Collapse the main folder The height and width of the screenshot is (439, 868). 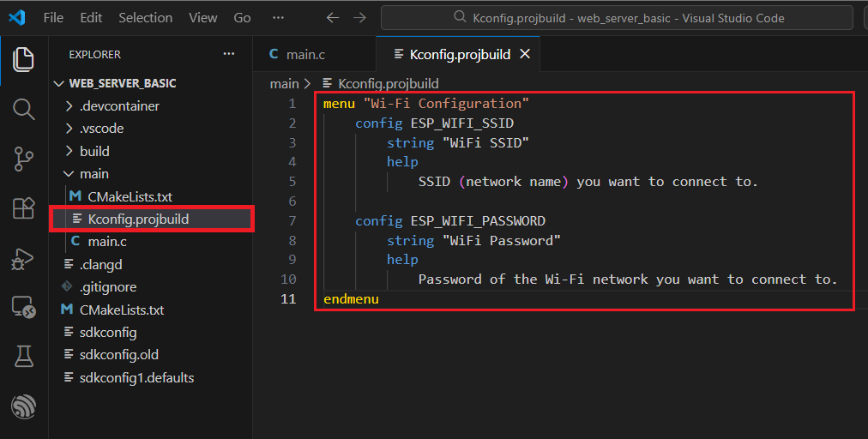point(94,174)
